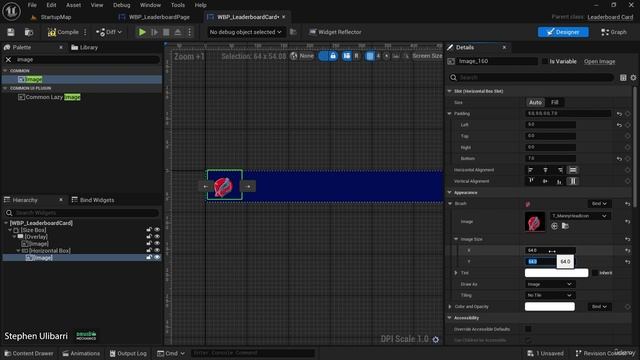Reset Bottom padding to default arrow
Viewport: 640px width, 360px height.
pos(619,158)
